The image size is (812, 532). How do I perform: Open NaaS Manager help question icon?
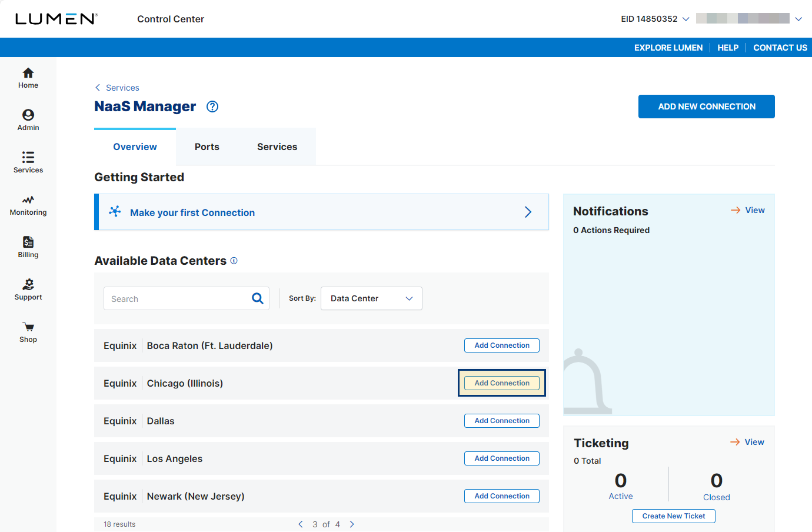click(212, 107)
